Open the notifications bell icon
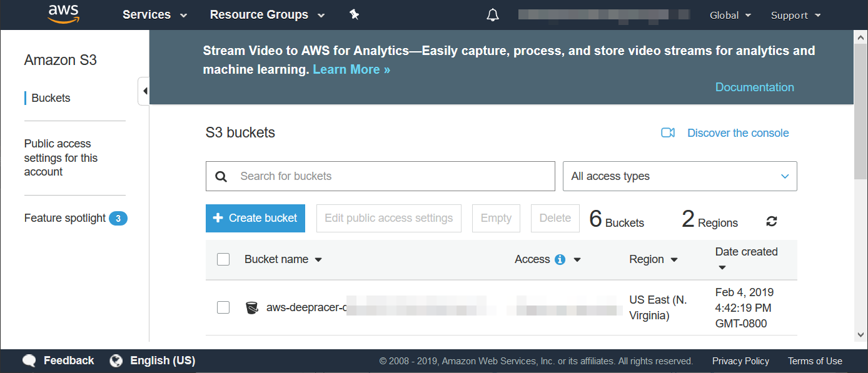This screenshot has height=373, width=868. tap(493, 15)
